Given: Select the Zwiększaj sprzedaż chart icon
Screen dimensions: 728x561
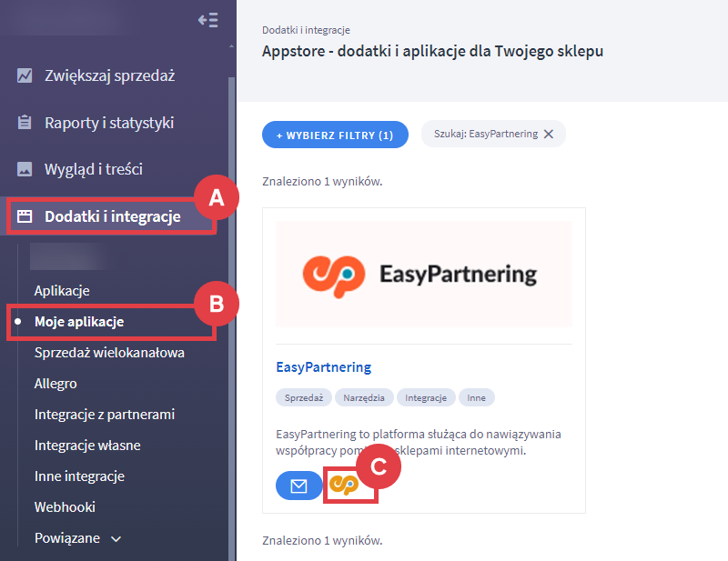Looking at the screenshot, I should pyautogui.click(x=25, y=75).
